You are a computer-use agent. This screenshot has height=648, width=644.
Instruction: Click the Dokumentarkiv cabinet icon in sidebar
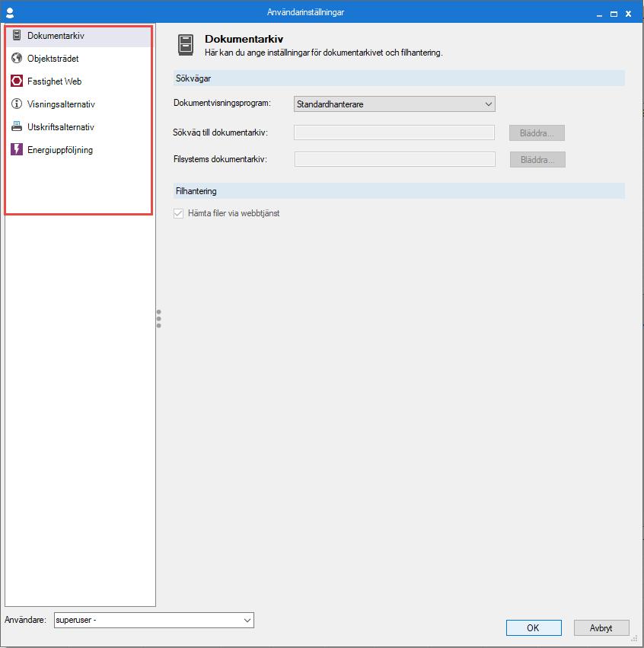tap(17, 36)
